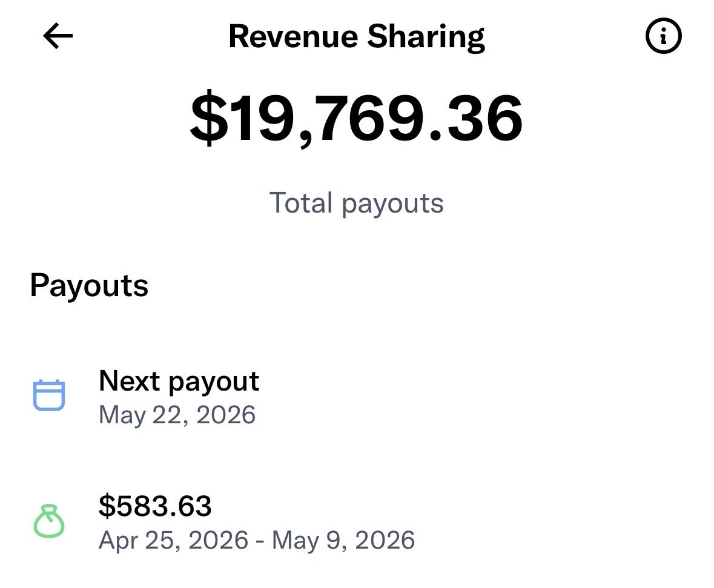Go back using the left arrow

click(58, 36)
